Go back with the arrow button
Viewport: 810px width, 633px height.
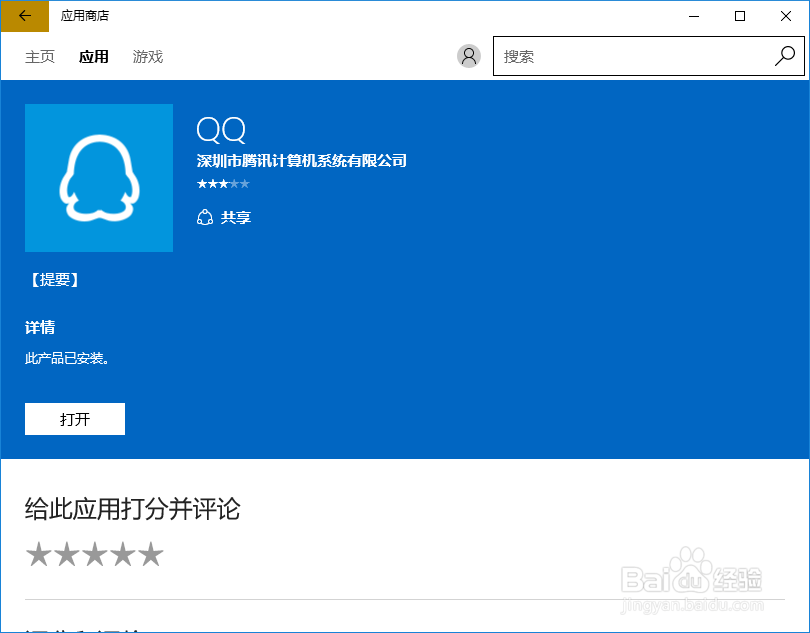pos(25,16)
